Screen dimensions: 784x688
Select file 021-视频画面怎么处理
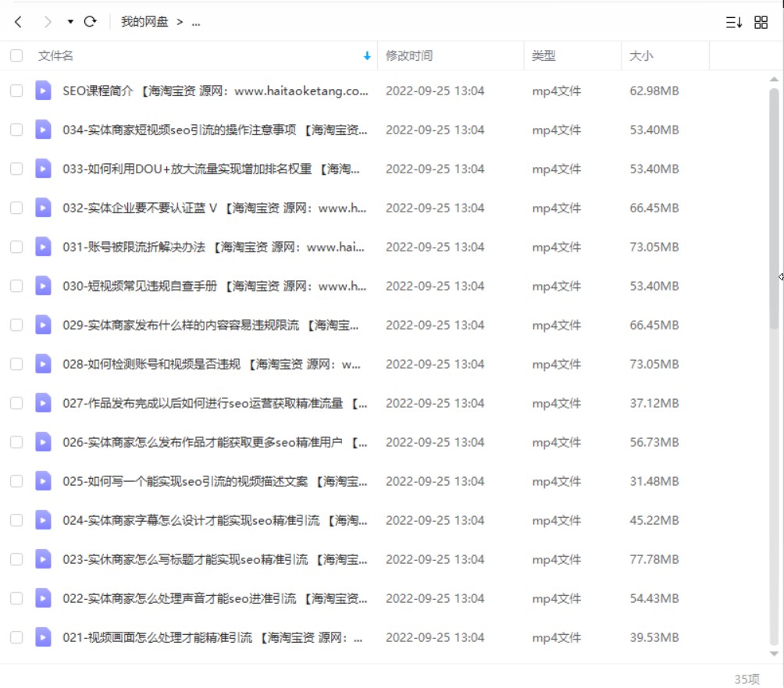tap(212, 637)
